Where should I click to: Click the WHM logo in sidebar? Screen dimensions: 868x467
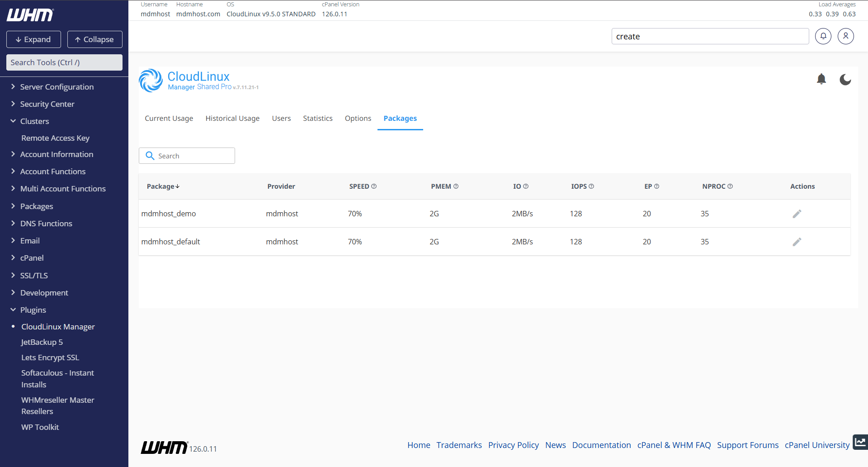point(30,15)
